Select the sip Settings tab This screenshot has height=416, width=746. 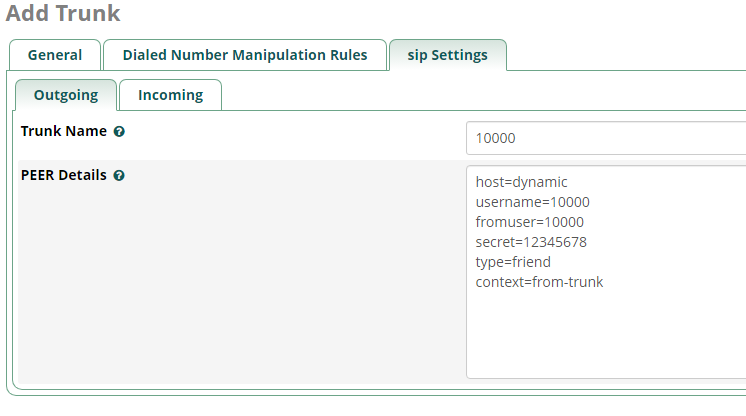(x=448, y=55)
